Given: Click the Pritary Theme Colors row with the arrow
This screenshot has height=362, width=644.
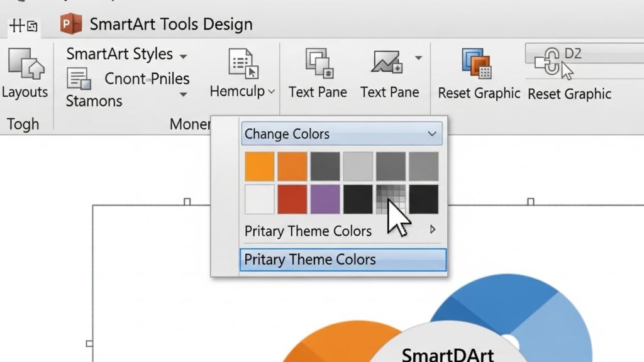Looking at the screenshot, I should [x=341, y=231].
